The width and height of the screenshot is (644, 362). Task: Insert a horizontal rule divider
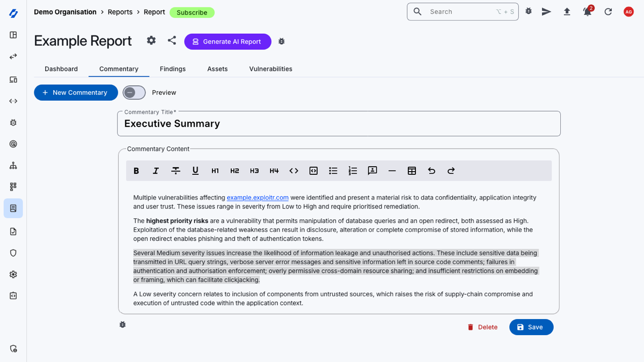[392, 171]
